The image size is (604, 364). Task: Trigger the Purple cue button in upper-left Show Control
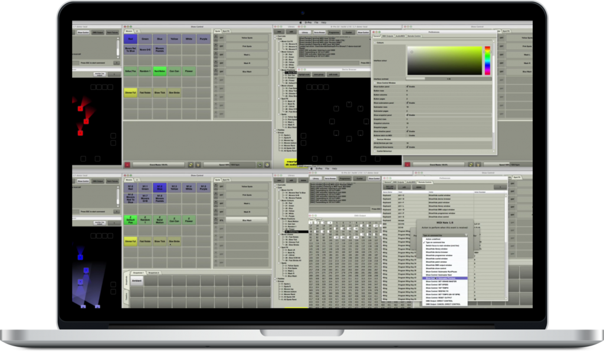203,39
